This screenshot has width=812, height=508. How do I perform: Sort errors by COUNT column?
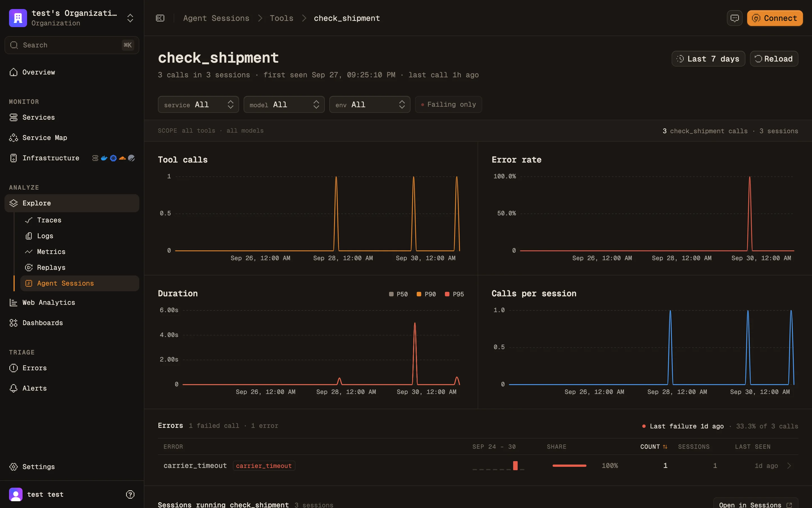click(x=654, y=446)
